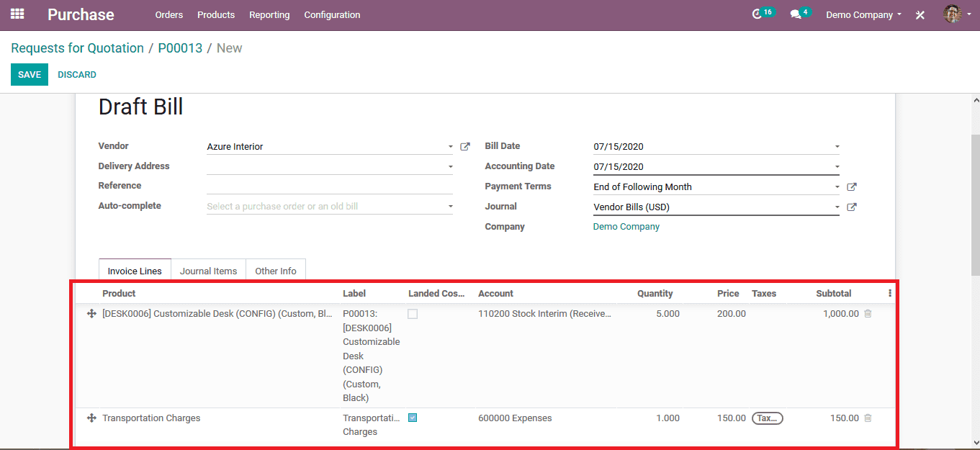Open the Orders menu
This screenshot has width=980, height=450.
tap(169, 14)
